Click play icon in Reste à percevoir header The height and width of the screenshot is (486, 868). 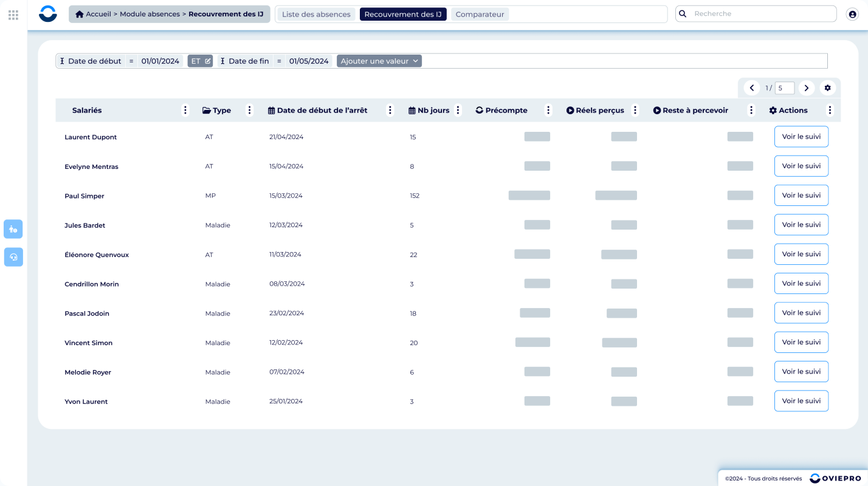click(x=657, y=111)
